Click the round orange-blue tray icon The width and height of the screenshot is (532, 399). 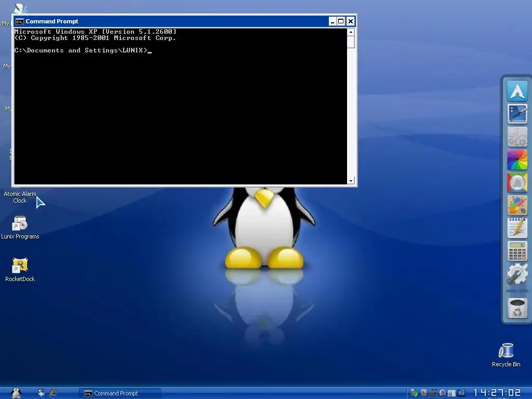(443, 393)
